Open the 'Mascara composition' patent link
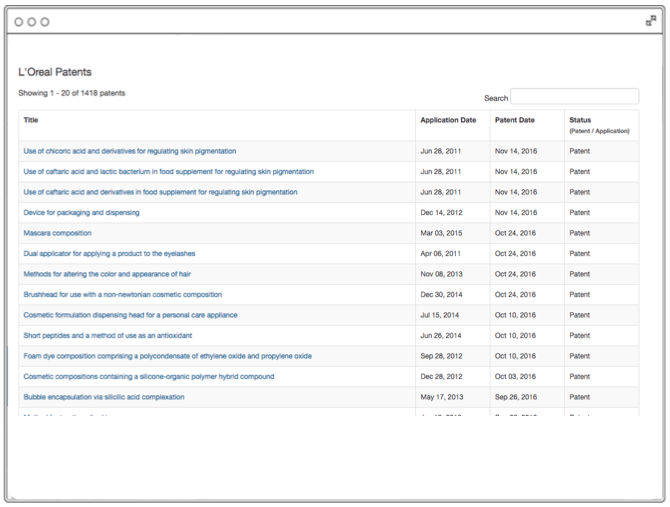Screen dimensions: 670x507 point(58,233)
